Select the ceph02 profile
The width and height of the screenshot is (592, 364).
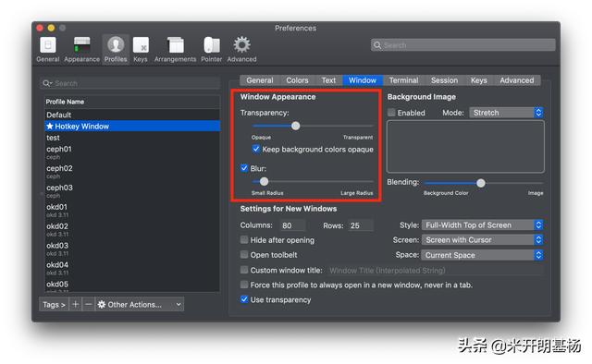click(x=132, y=172)
